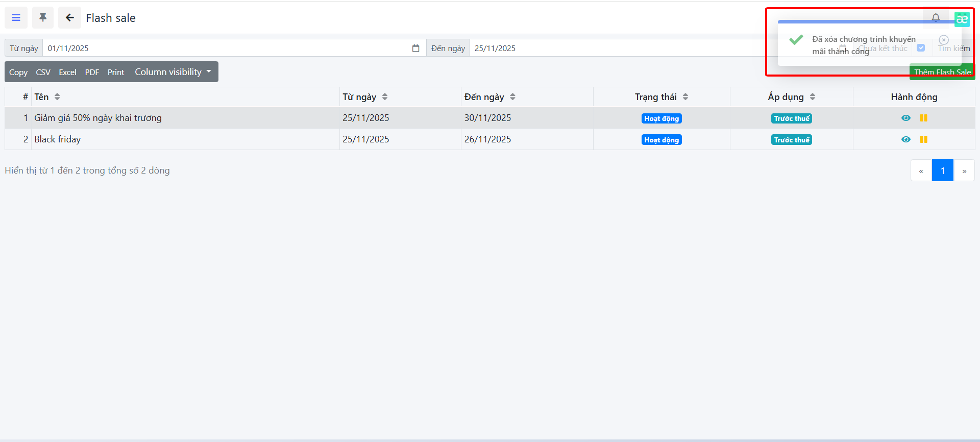
Task: Pause the Black friday flash sale
Action: pos(923,139)
